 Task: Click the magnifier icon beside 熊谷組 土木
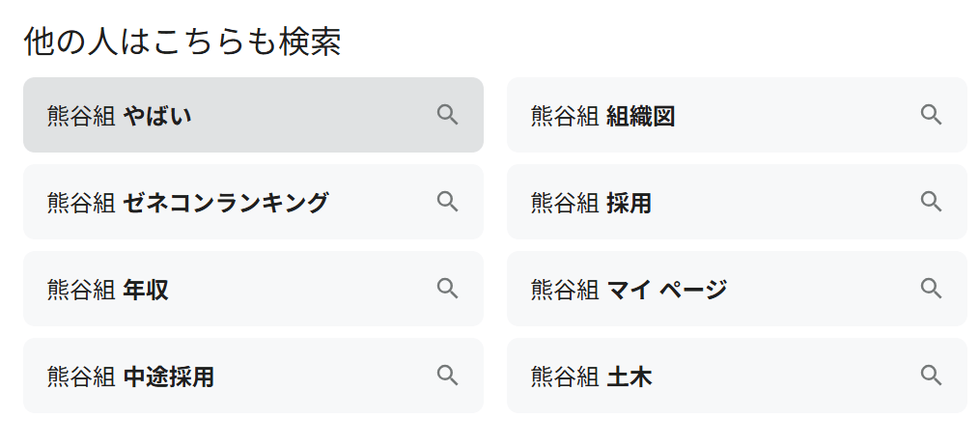(931, 376)
